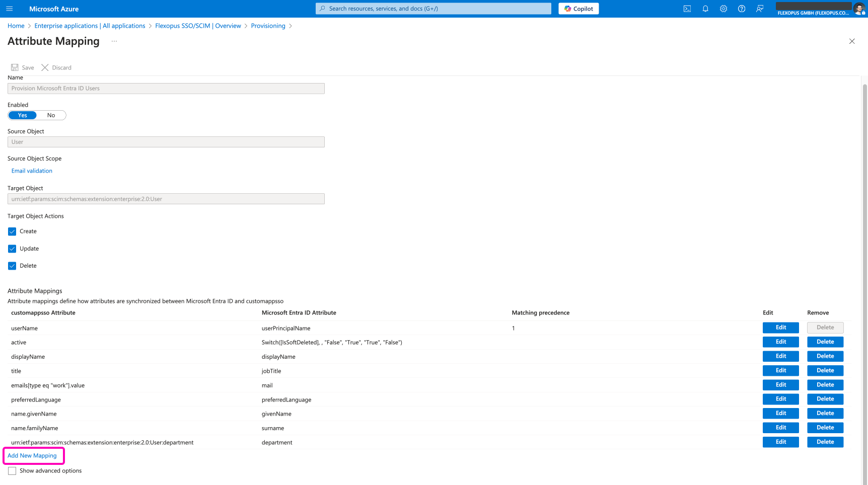Open Cloud Shell from the top bar
The width and height of the screenshot is (868, 485).
[x=687, y=9]
